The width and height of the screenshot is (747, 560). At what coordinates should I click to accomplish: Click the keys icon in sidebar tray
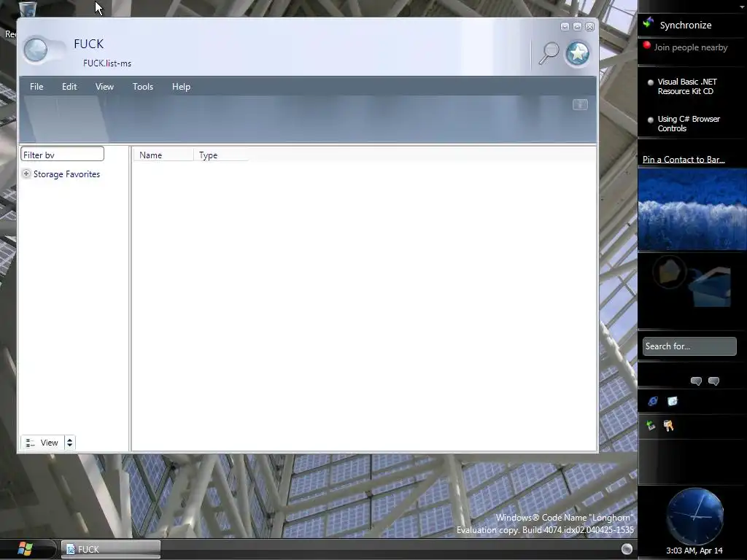(668, 426)
